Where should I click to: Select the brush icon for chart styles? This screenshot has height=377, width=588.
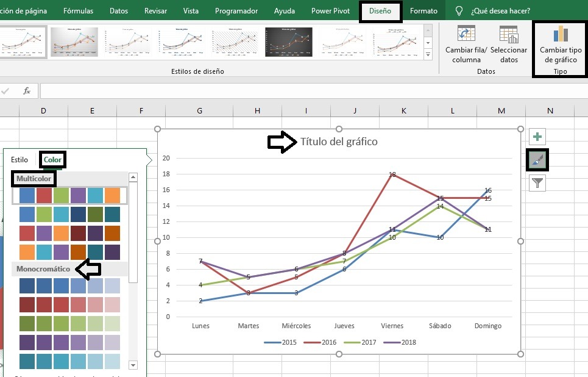point(536,160)
